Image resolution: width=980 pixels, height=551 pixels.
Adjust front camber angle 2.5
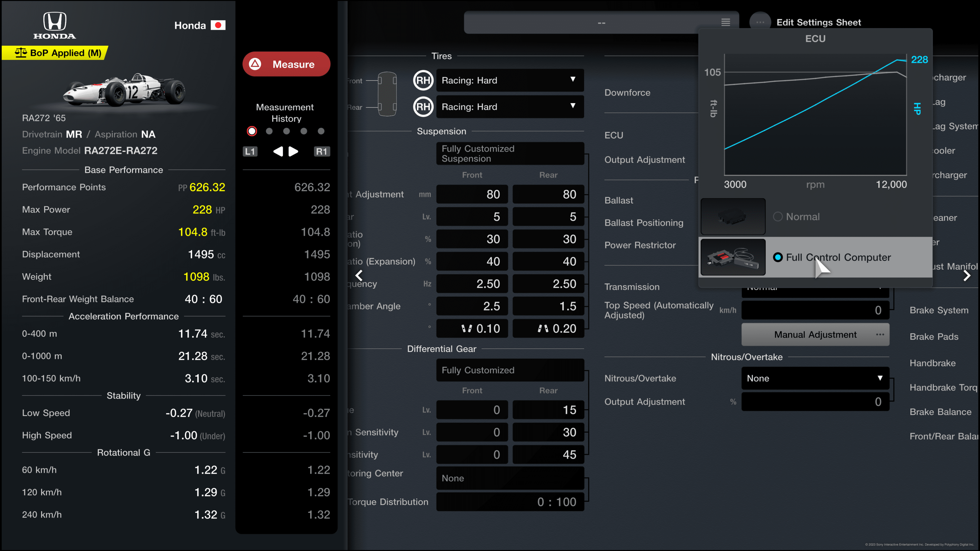[472, 306]
